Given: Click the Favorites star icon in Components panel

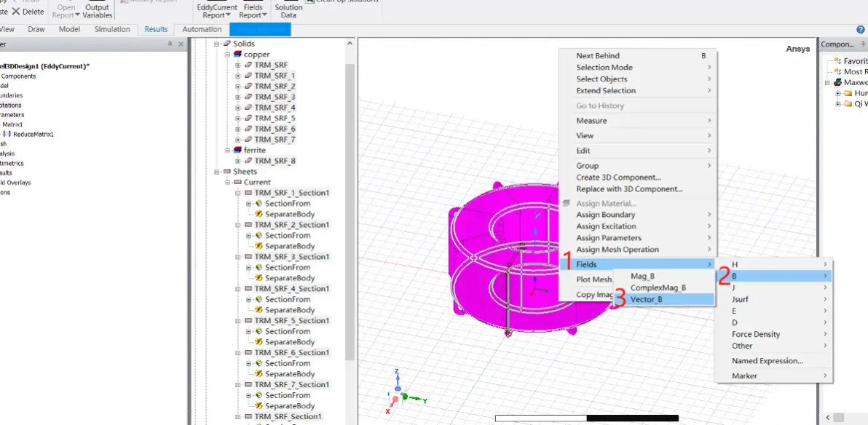Looking at the screenshot, I should (837, 61).
